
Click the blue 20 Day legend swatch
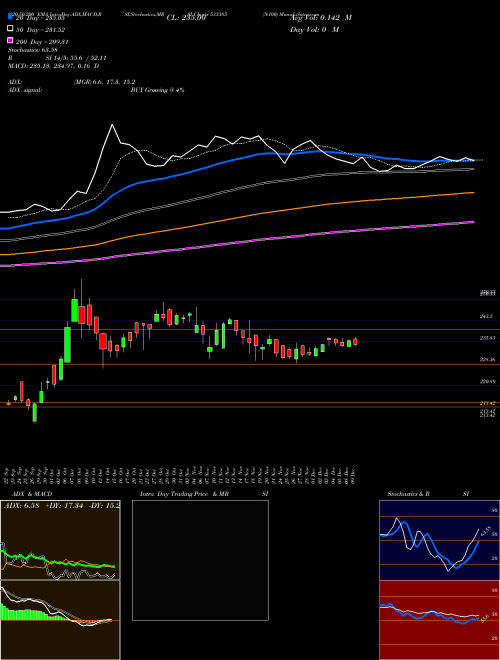(10, 17)
